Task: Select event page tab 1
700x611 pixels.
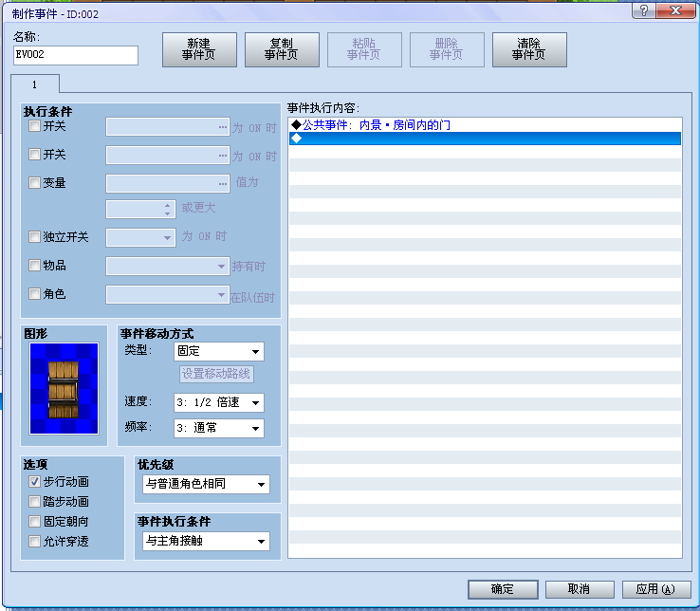Action: click(35, 84)
